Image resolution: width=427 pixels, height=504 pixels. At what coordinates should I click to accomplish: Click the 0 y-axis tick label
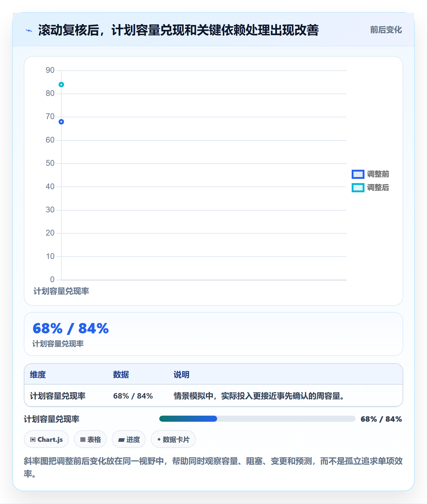click(x=52, y=279)
